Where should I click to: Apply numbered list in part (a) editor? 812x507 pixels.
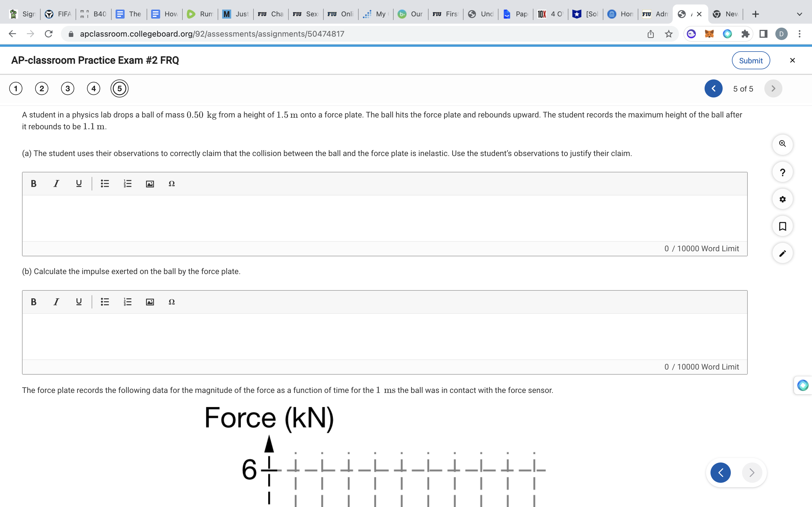coord(127,183)
